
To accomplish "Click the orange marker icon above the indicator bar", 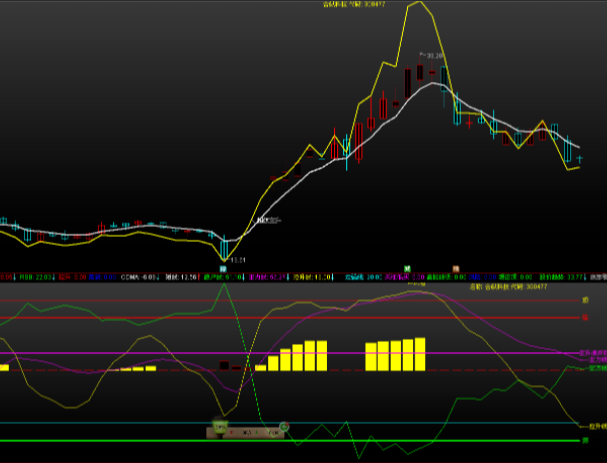I will [x=455, y=269].
